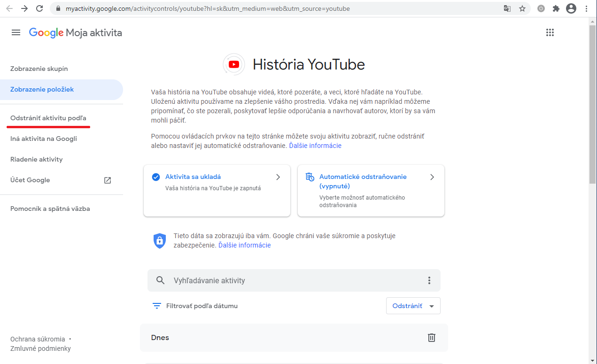Open Odstrániť aktivitu podľa
Image resolution: width=597 pixels, height=364 pixels.
pos(48,118)
